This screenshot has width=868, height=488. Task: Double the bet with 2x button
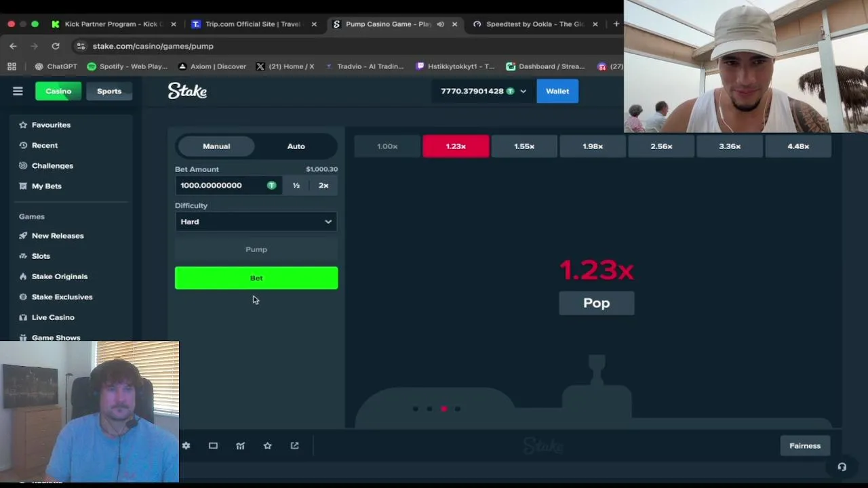tap(323, 185)
